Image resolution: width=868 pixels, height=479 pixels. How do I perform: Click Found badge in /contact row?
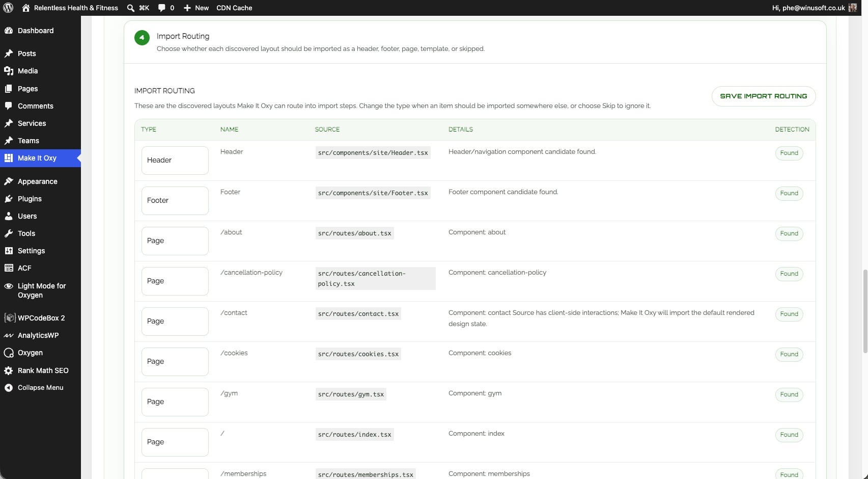[789, 314]
